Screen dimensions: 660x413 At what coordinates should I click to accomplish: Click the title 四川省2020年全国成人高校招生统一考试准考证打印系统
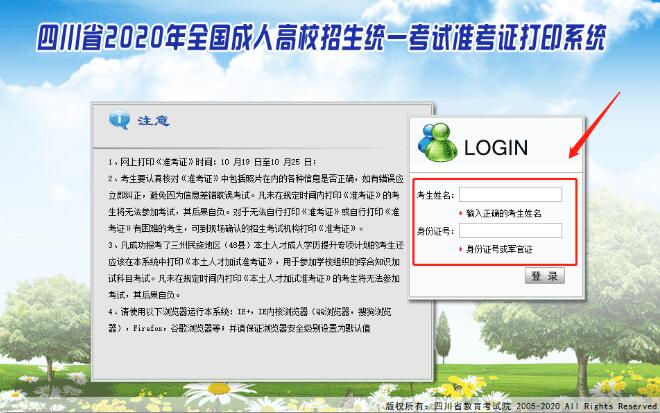point(321,37)
